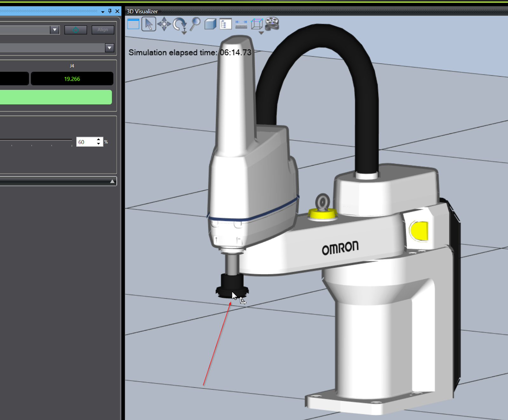Image resolution: width=508 pixels, height=420 pixels.
Task: Select the pointer selection tool
Action: tap(149, 24)
